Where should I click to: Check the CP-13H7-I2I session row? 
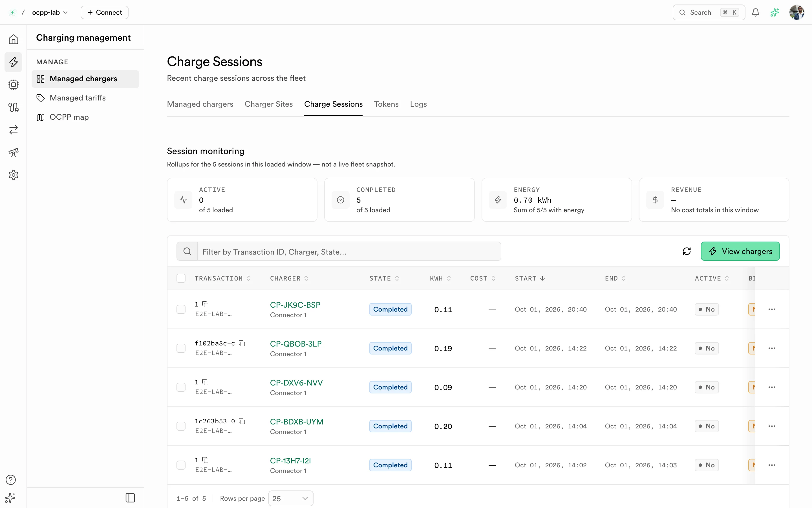pyautogui.click(x=181, y=465)
